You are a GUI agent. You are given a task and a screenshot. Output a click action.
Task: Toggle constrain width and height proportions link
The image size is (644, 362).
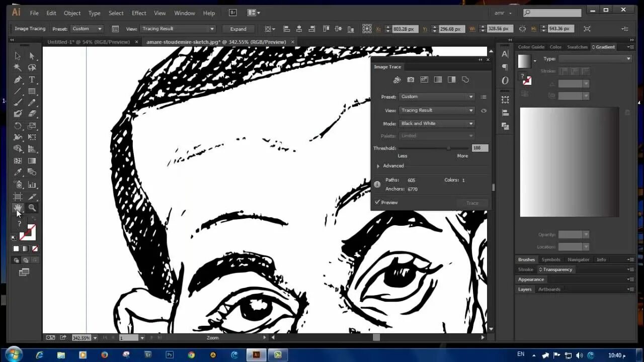[522, 29]
